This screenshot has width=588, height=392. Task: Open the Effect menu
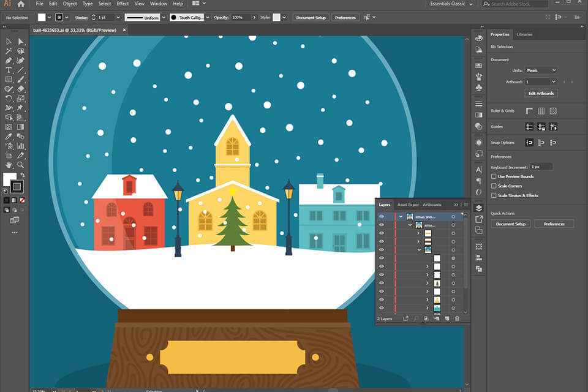pos(123,4)
